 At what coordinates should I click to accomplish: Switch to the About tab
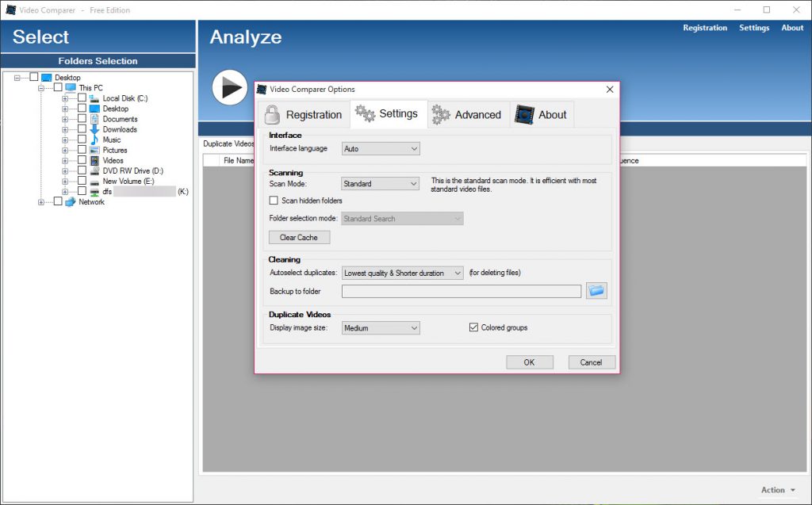[x=542, y=114]
